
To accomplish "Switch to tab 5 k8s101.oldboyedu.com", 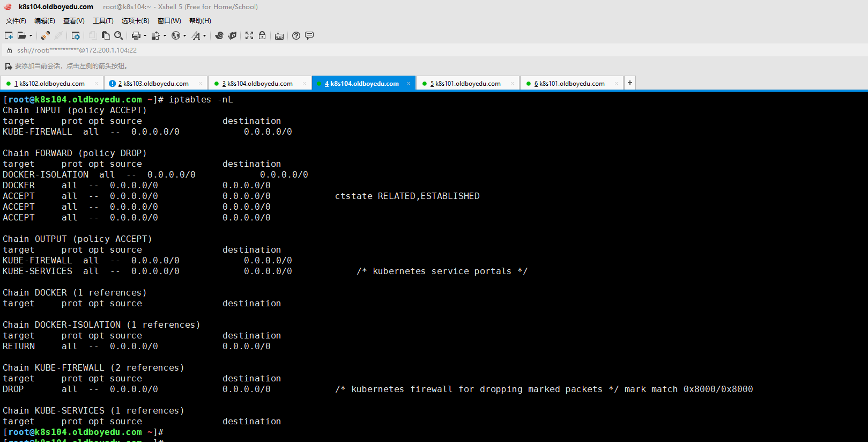I will tap(465, 84).
